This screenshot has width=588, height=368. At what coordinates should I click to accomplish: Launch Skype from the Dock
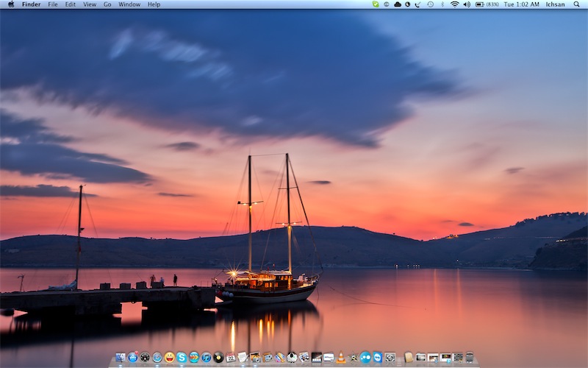(182, 357)
